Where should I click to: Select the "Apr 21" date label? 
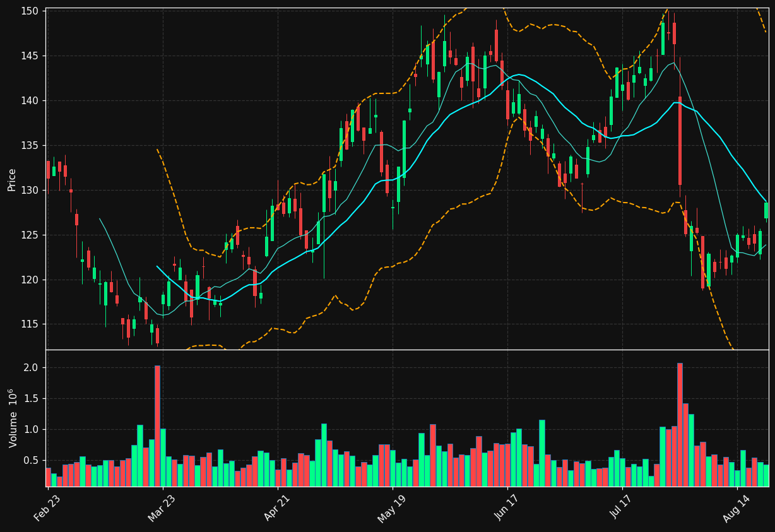tap(277, 507)
